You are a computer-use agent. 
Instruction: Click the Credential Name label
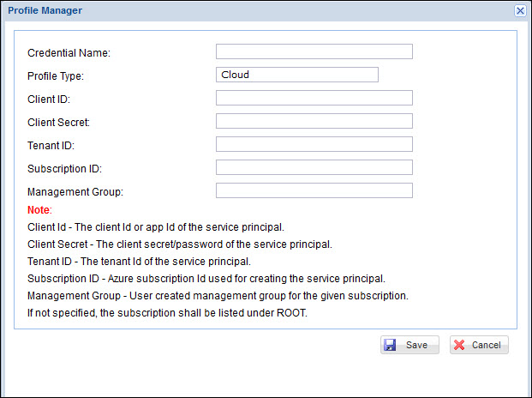69,53
